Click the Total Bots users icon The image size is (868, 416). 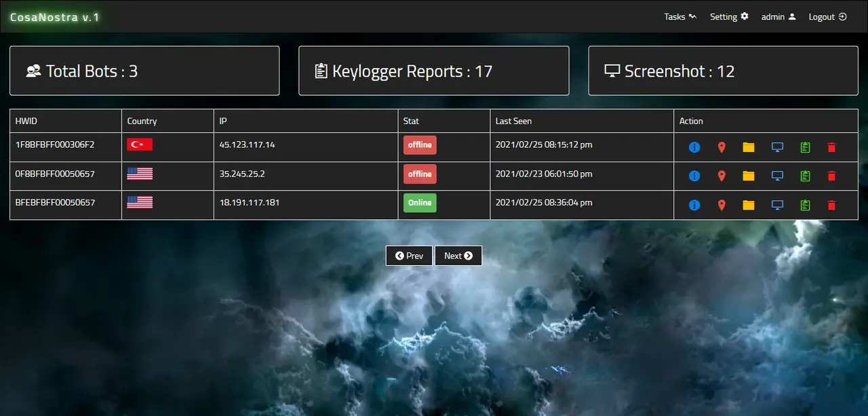click(33, 71)
